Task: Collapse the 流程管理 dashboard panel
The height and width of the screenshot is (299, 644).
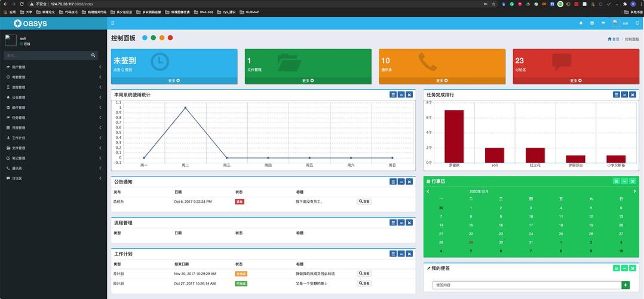Action: pos(401,222)
